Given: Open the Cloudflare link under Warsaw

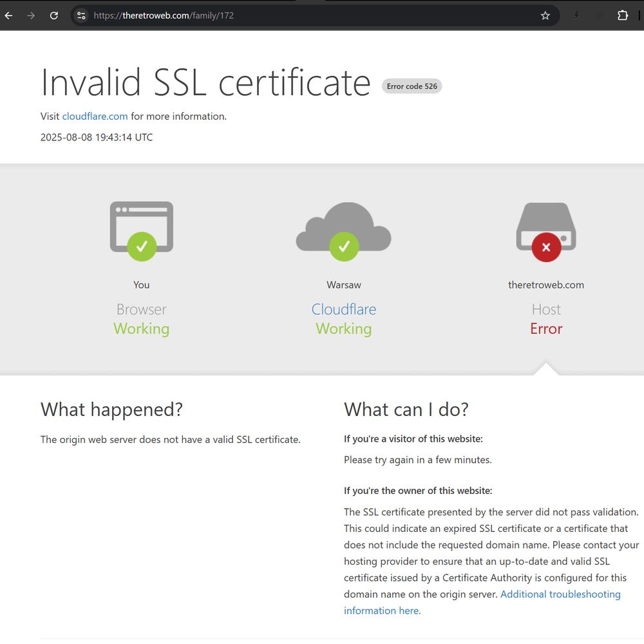Looking at the screenshot, I should [x=344, y=309].
